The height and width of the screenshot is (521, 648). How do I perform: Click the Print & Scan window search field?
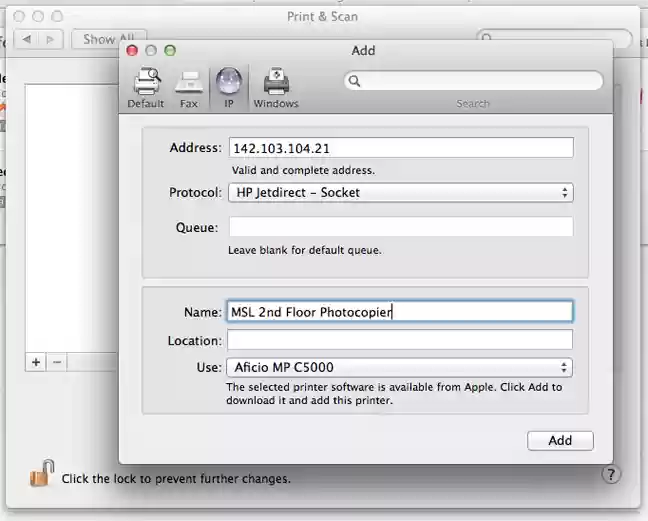click(554, 38)
